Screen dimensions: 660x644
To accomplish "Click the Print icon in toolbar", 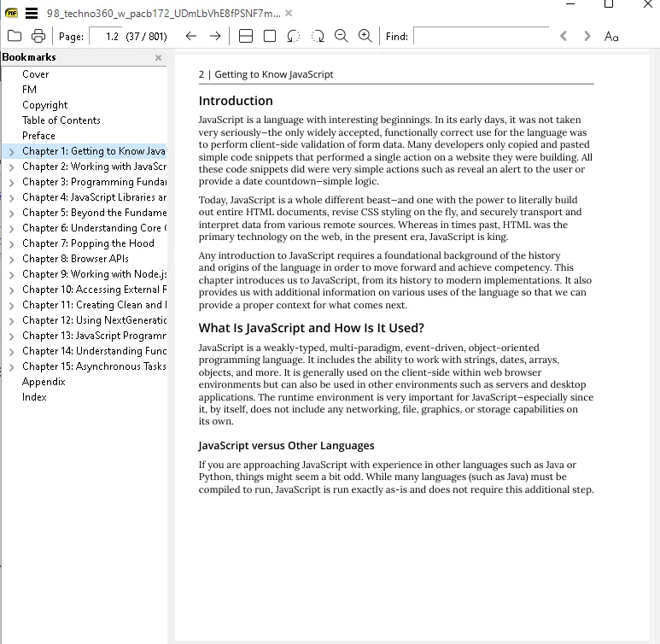I will pyautogui.click(x=38, y=36).
